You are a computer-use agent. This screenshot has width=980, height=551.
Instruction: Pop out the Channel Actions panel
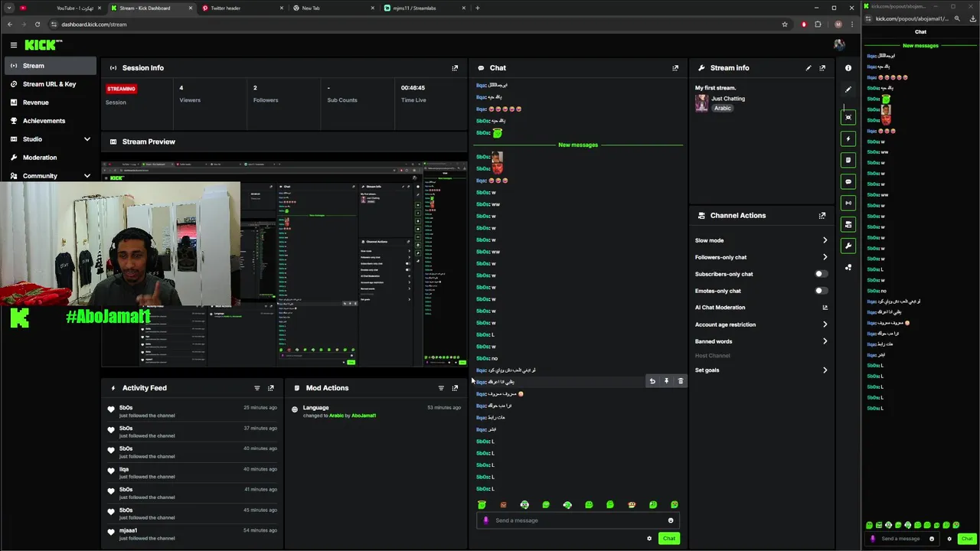[x=822, y=216]
